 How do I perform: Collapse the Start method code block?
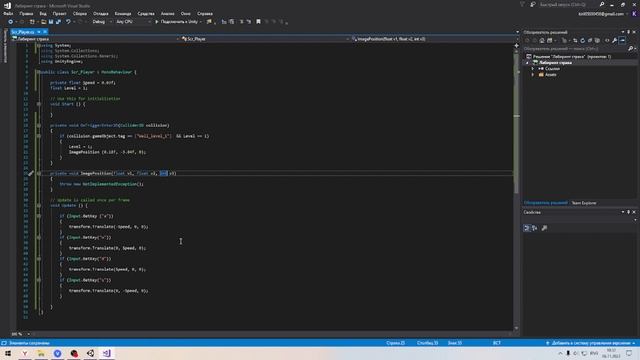(x=39, y=104)
